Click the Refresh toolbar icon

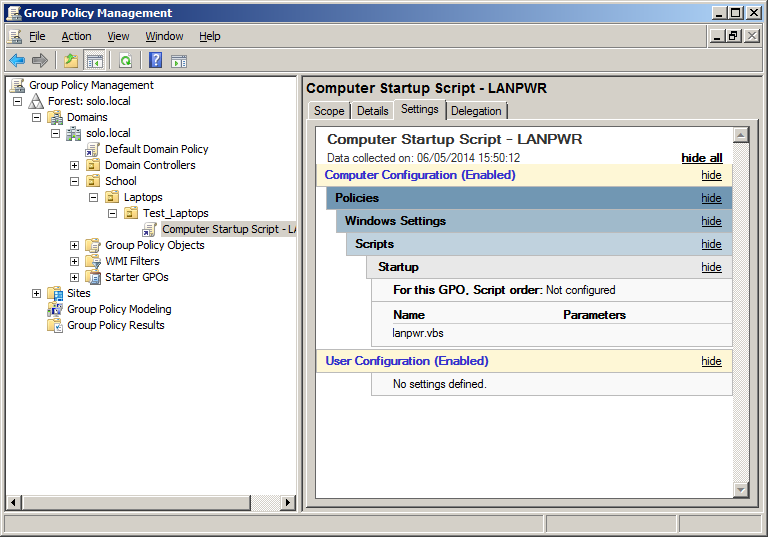pyautogui.click(x=125, y=61)
